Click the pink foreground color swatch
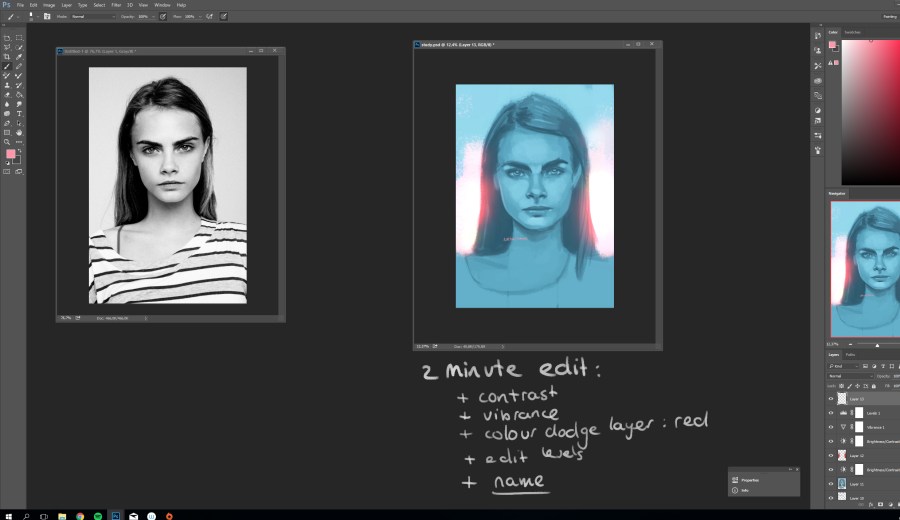This screenshot has width=900, height=520. tap(10, 155)
